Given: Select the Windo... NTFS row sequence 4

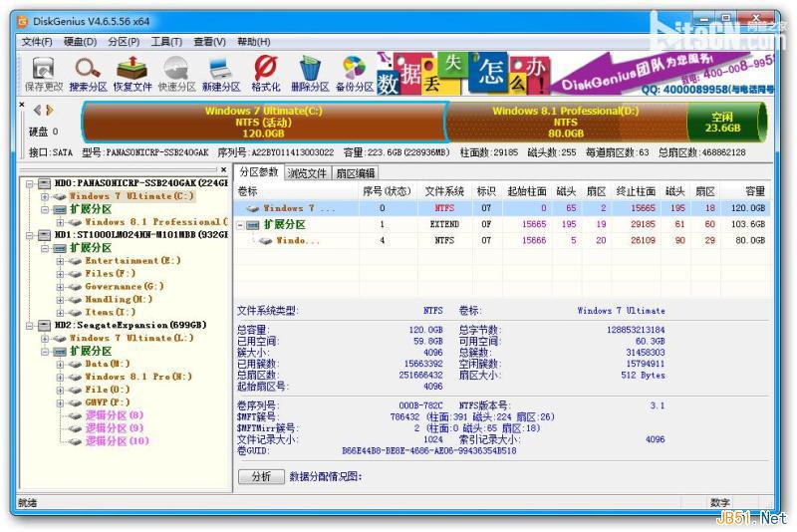Looking at the screenshot, I should (501, 240).
